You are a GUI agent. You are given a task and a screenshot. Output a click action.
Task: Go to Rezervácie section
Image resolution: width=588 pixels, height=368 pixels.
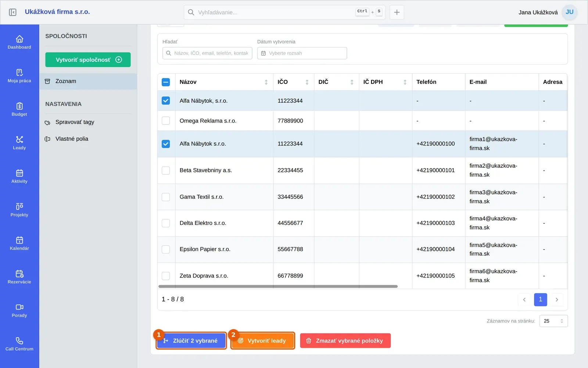[x=19, y=276]
